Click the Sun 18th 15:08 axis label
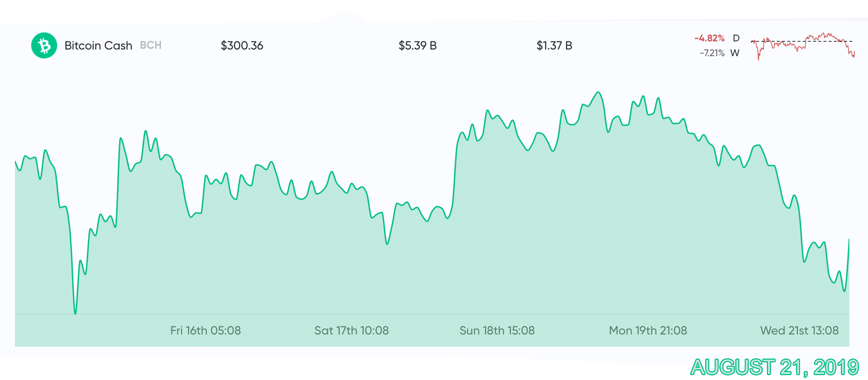 click(x=497, y=330)
